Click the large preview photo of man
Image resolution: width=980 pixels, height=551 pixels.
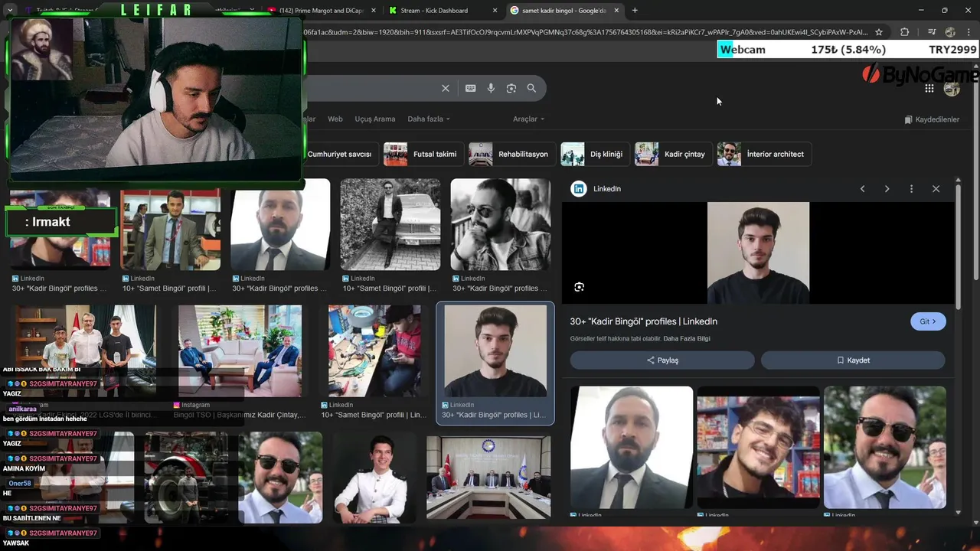click(758, 253)
